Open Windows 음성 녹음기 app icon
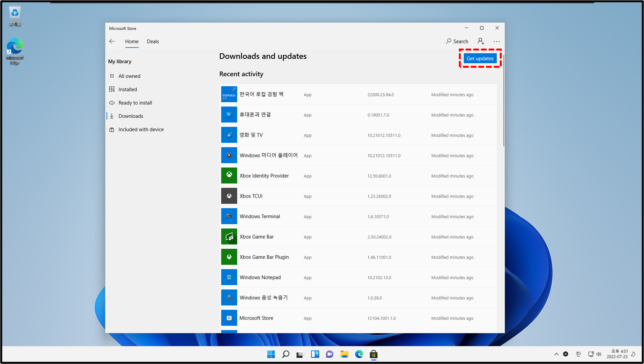This screenshot has height=364, width=644. [229, 298]
